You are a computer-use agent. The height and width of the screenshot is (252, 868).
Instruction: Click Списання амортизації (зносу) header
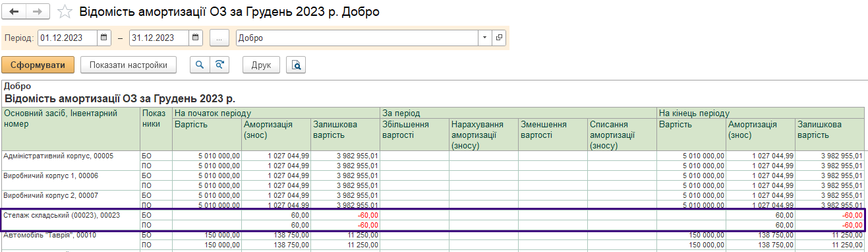point(622,135)
